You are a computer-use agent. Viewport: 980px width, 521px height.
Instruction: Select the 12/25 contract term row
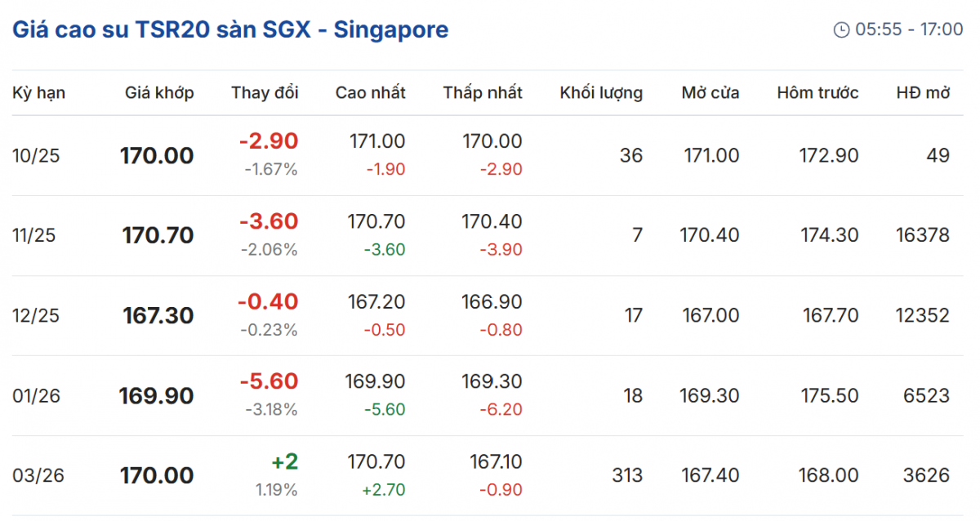pyautogui.click(x=36, y=315)
